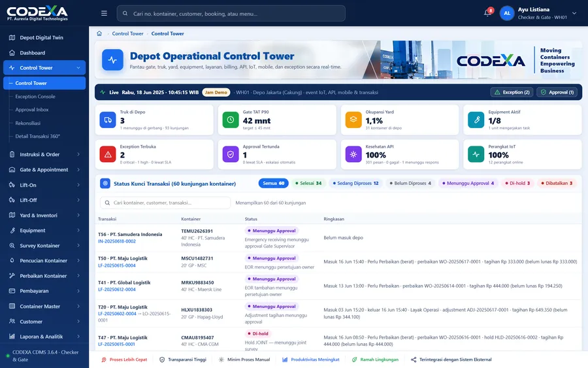Click the Okupansi Yard layers icon
This screenshot has width=588, height=368.
coord(353,120)
